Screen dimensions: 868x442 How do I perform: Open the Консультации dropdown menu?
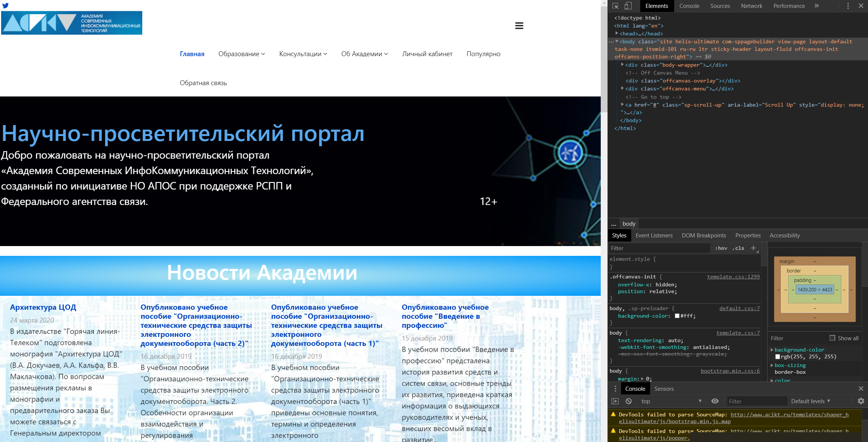pos(303,54)
